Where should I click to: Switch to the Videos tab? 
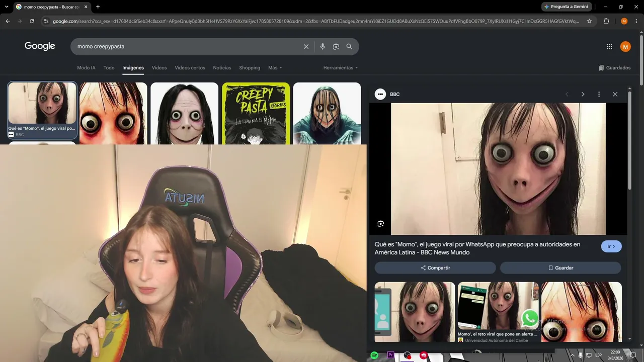[x=159, y=68]
